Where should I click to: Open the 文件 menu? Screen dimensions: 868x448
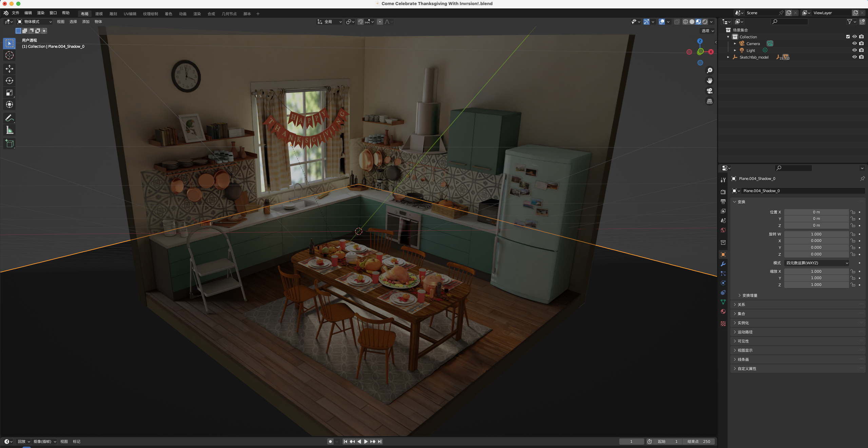pyautogui.click(x=16, y=13)
